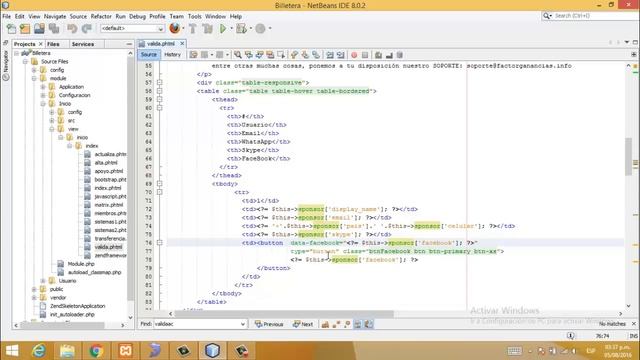Toggle Whole Words in the find bar
Viewport: 640px width, 360px height.
pos(336,324)
